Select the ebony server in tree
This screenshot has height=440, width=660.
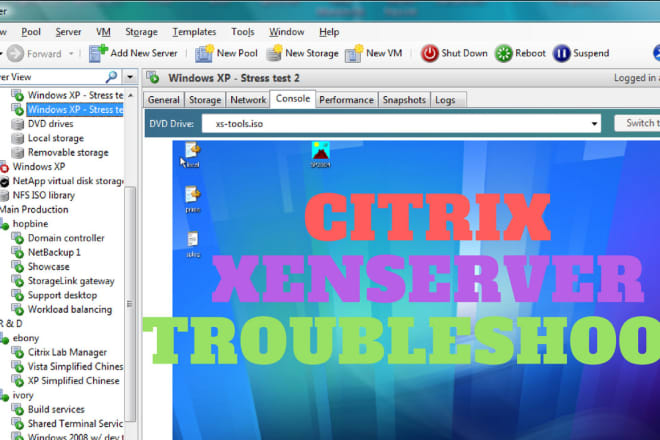pos(26,339)
